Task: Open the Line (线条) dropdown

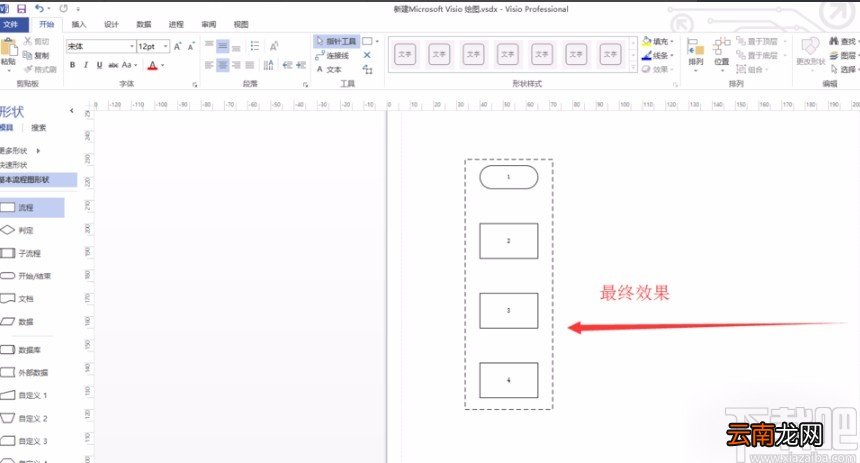Action: [x=658, y=55]
